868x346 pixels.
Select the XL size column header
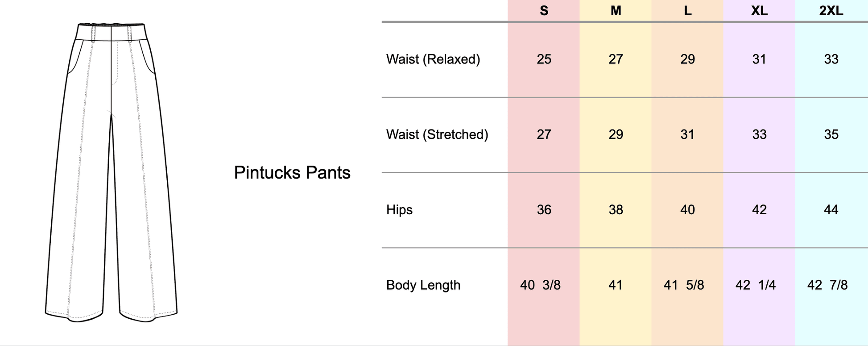pyautogui.click(x=759, y=11)
